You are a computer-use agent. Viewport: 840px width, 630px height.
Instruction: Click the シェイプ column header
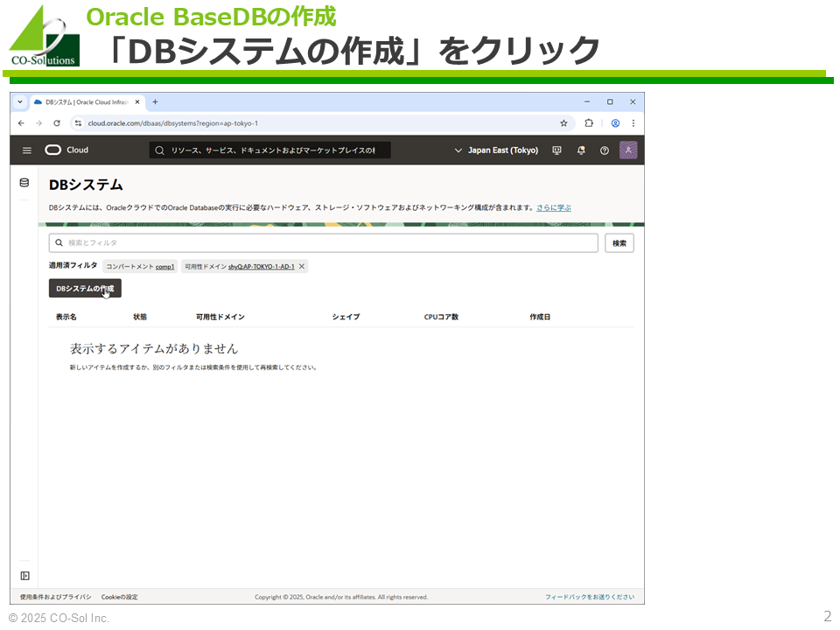click(346, 317)
